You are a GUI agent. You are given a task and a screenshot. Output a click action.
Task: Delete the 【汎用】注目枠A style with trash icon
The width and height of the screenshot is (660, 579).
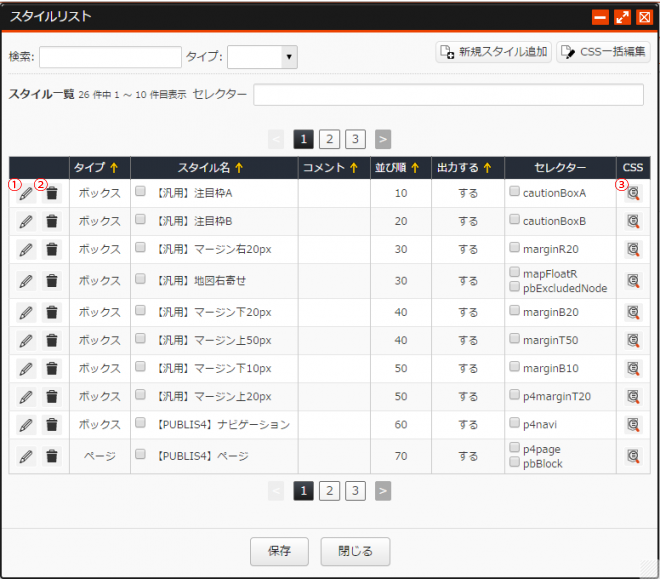[52, 194]
